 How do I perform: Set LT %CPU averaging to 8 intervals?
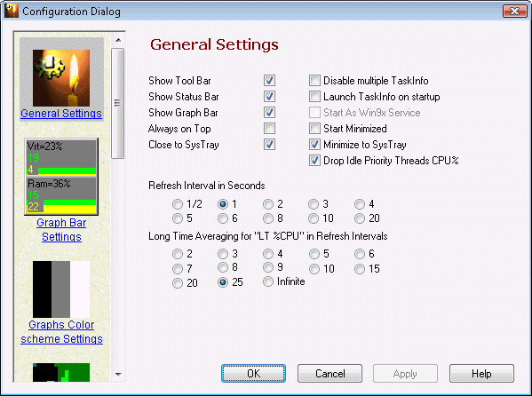223,267
